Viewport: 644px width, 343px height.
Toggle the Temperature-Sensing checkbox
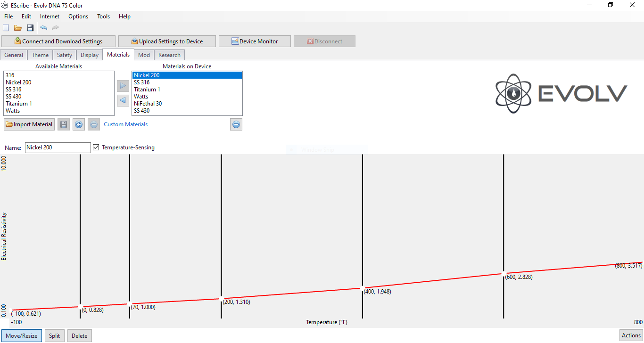[96, 147]
